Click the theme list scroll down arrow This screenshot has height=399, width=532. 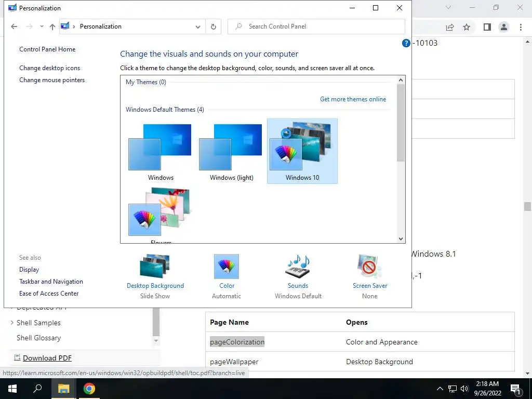(x=401, y=239)
